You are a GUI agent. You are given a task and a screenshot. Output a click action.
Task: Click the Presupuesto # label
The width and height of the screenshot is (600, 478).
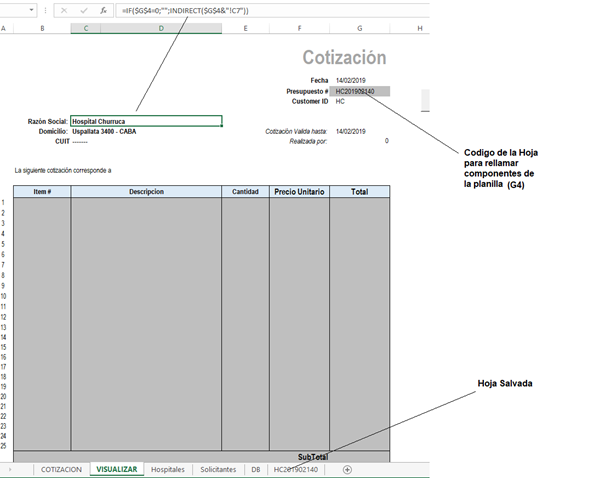coord(307,91)
